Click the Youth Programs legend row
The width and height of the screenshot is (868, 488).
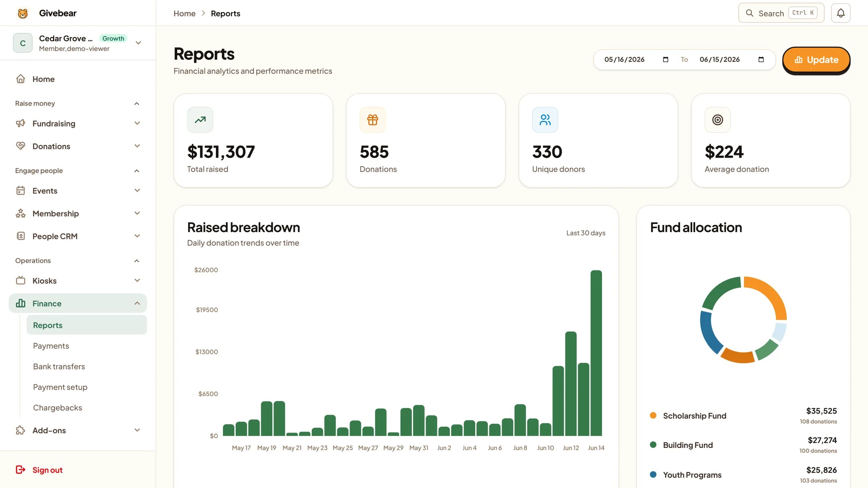tap(743, 475)
